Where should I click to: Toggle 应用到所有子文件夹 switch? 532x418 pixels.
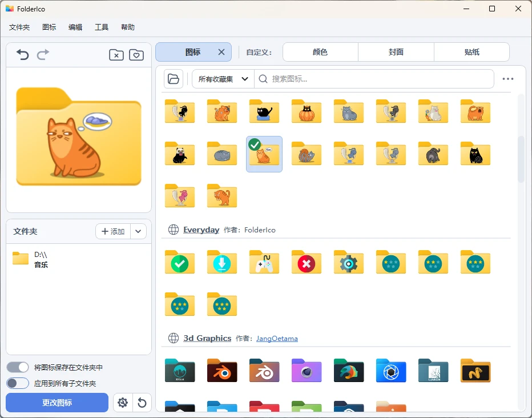point(18,383)
